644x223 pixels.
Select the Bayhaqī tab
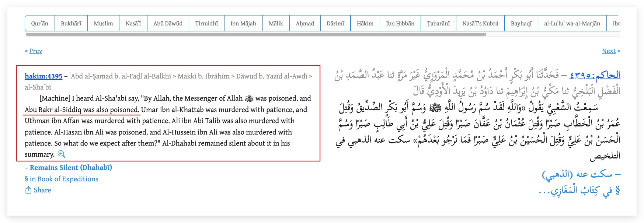[x=521, y=23]
